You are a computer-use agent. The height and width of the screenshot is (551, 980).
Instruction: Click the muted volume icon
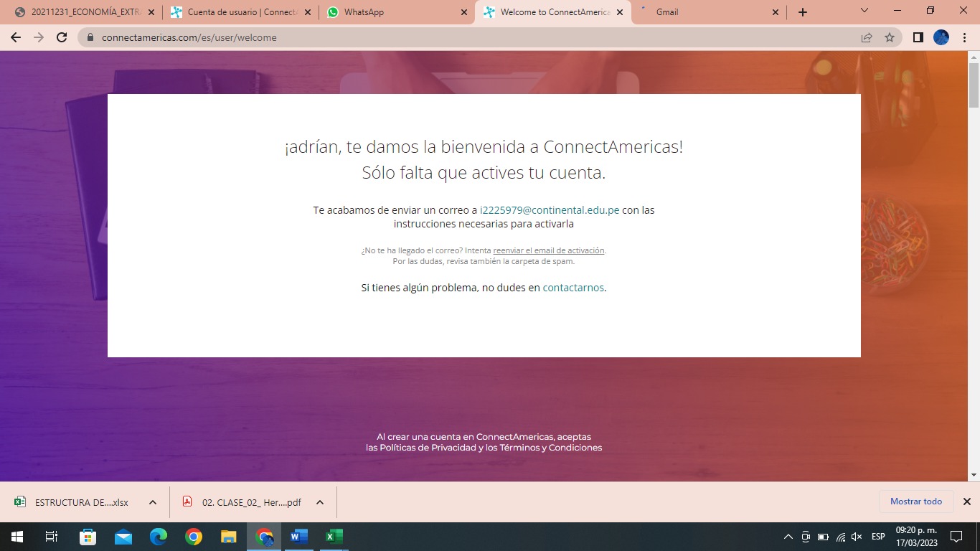click(857, 537)
